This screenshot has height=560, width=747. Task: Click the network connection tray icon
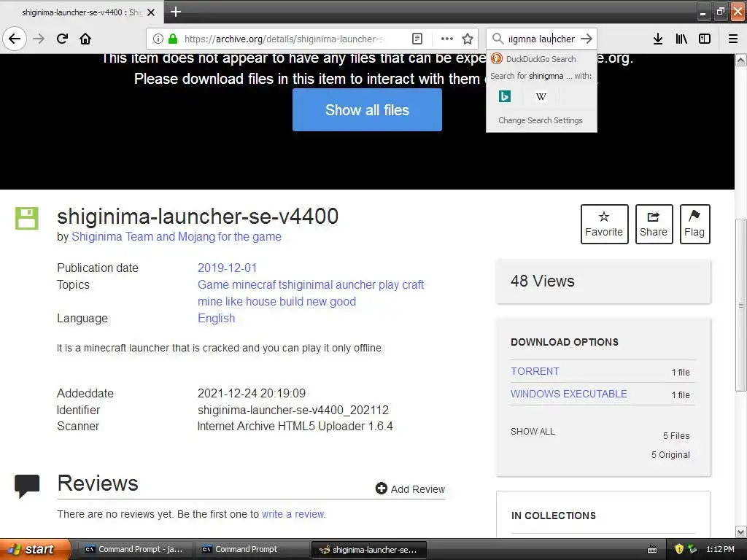click(692, 549)
